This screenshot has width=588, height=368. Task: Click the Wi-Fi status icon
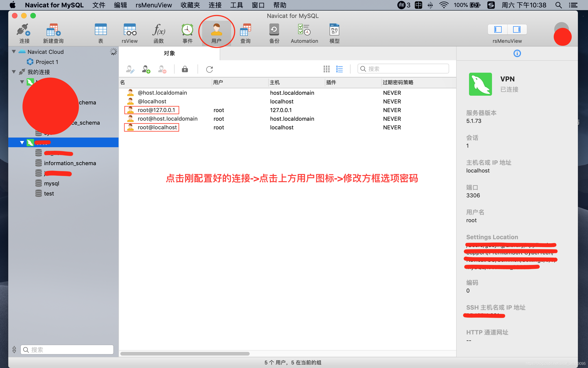(444, 5)
